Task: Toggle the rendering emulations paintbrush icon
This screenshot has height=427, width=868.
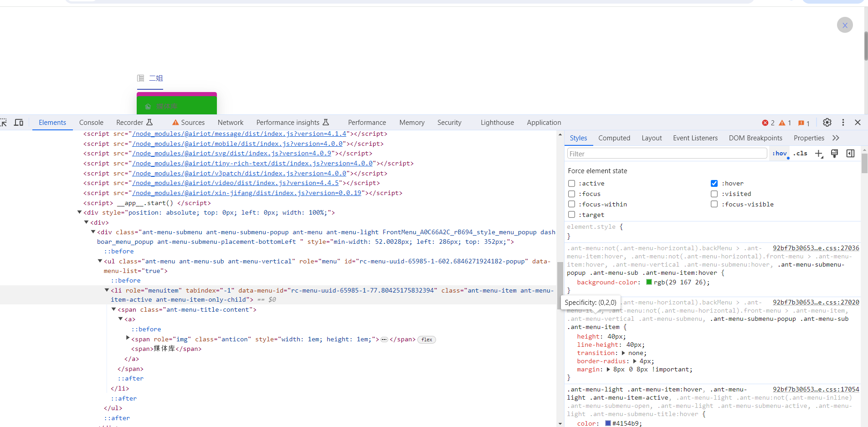Action: point(834,154)
